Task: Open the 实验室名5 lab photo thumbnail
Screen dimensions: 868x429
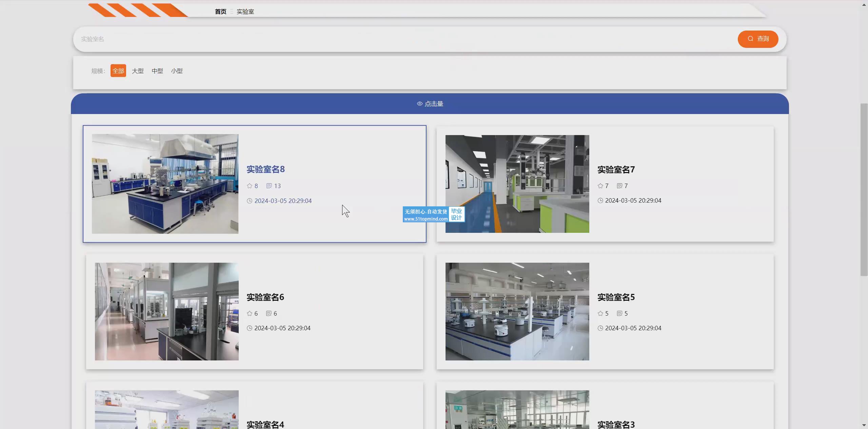Action: 517,312
